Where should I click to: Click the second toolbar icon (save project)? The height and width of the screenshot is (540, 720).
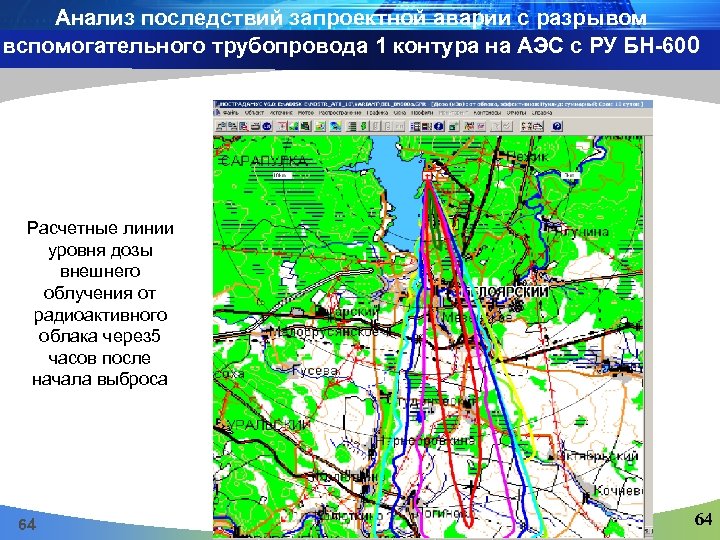[x=233, y=126]
